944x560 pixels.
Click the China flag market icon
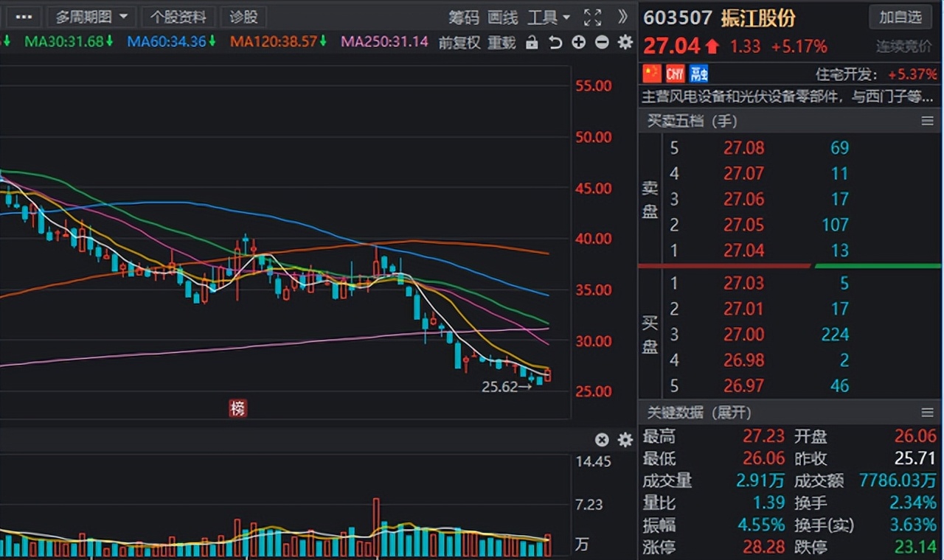click(x=652, y=74)
